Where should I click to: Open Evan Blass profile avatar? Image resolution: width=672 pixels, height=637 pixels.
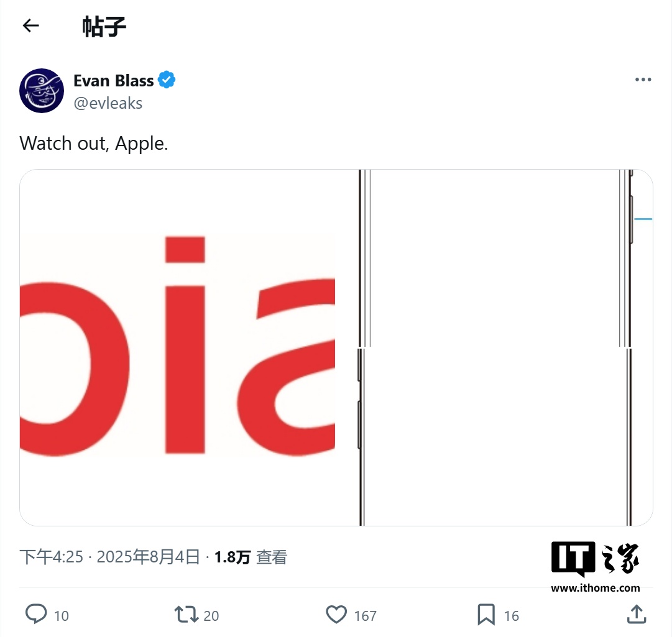coord(42,91)
